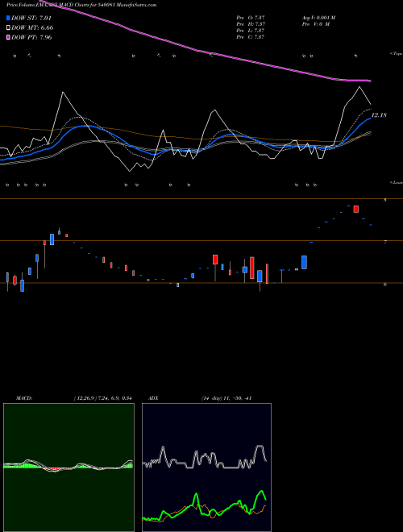403x532 pixels.
Task: Click inside the dark blue ADX chart
Action: 206,468
